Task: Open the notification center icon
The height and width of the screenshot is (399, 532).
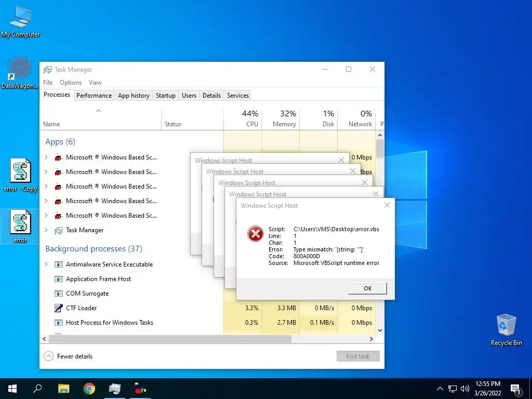Action: point(515,389)
